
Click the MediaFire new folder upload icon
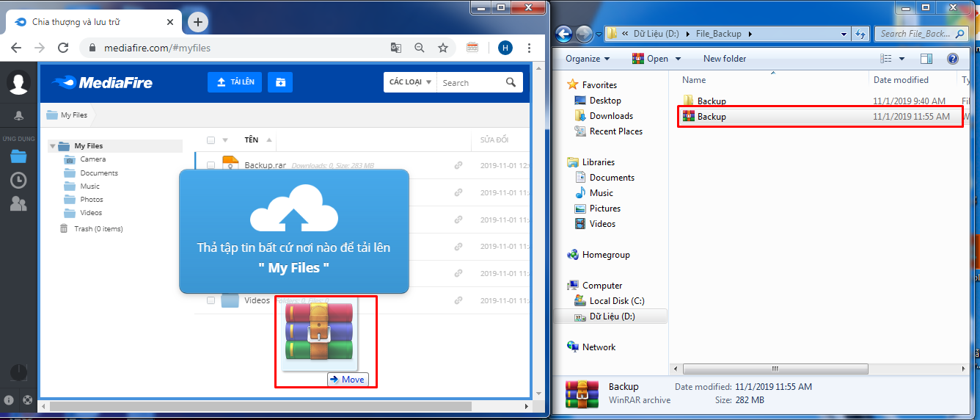280,82
